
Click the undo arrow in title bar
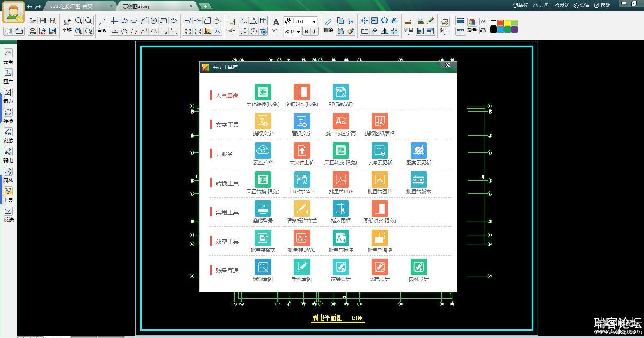coord(30,7)
